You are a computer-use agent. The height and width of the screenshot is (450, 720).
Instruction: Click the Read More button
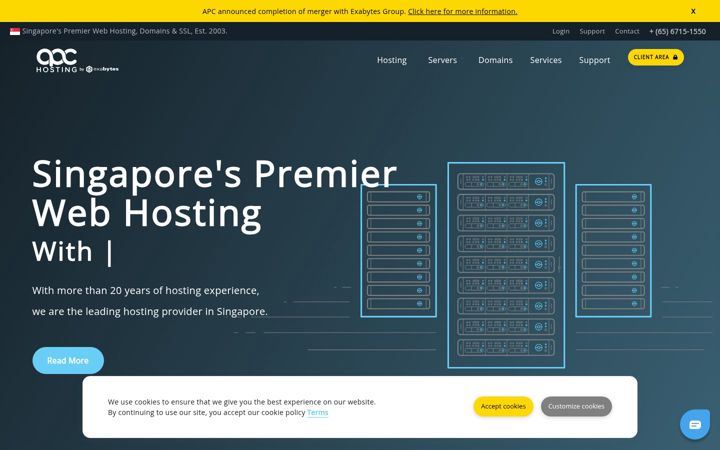click(68, 360)
